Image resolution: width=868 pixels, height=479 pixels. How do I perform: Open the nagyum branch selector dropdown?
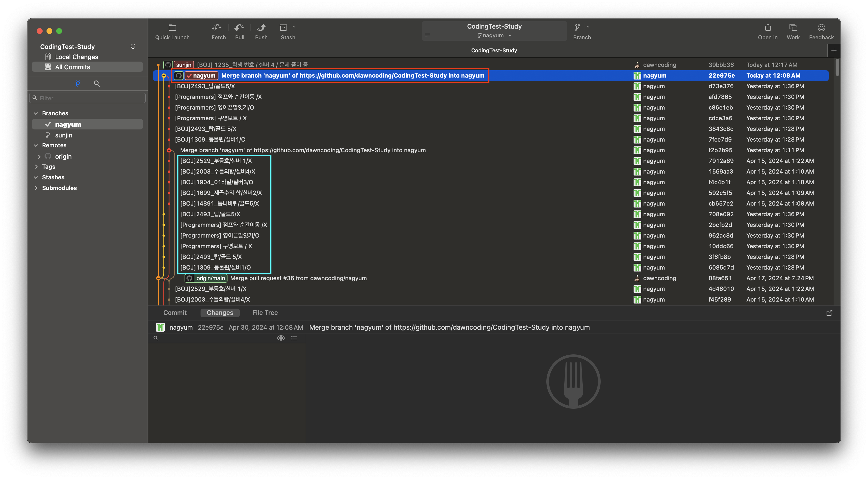[x=494, y=35]
